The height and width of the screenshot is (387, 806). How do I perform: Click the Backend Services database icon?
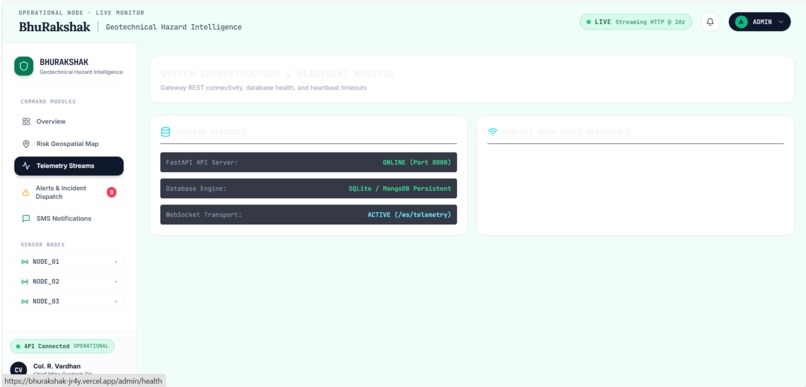pos(166,132)
